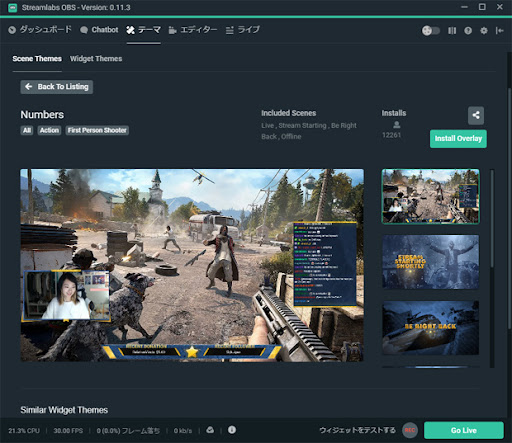Open the info icon in status bar
Viewport: 512px width, 443px height.
pyautogui.click(x=232, y=430)
